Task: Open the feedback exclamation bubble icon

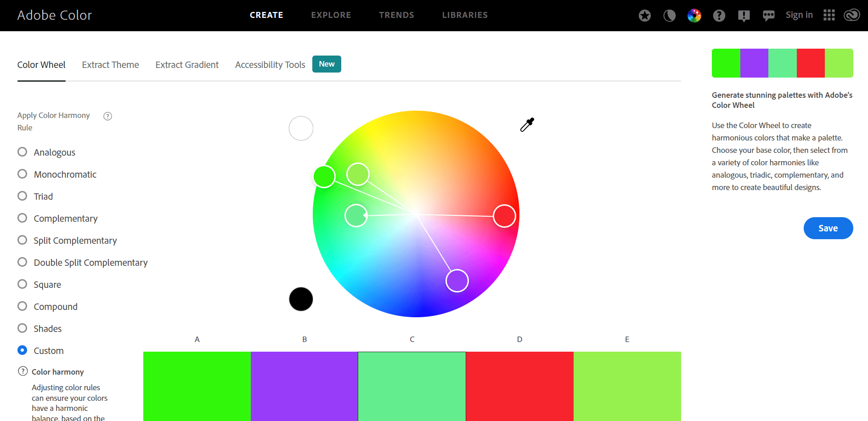Action: [x=744, y=16]
